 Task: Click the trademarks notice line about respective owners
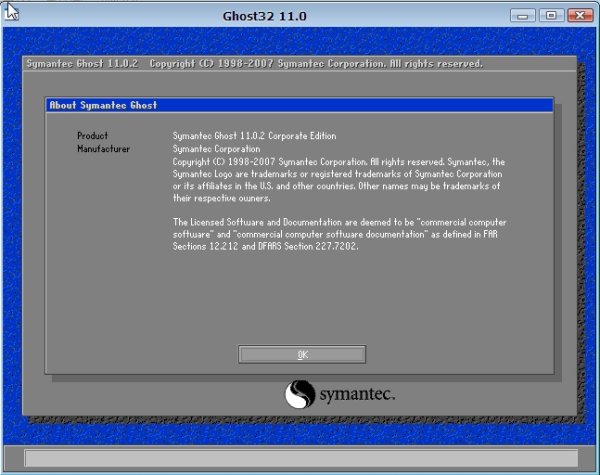pyautogui.click(x=214, y=198)
